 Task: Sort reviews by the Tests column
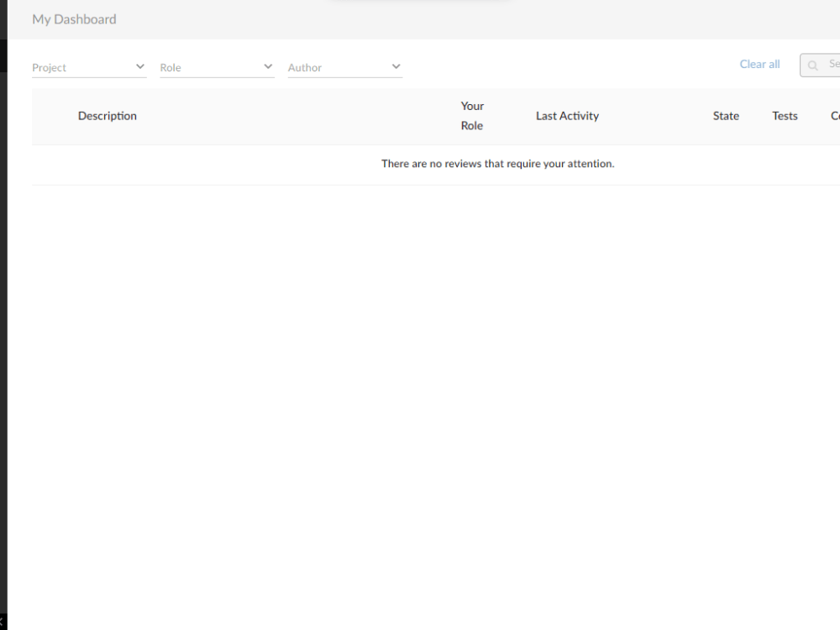click(785, 116)
